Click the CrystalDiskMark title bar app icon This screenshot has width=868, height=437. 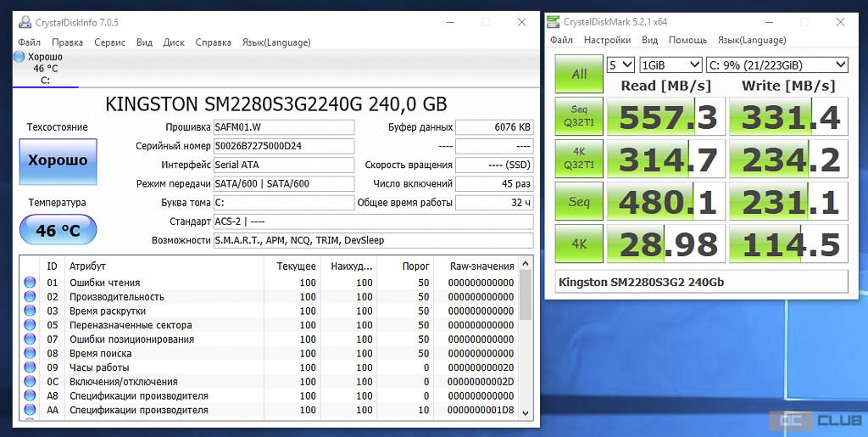click(x=553, y=22)
